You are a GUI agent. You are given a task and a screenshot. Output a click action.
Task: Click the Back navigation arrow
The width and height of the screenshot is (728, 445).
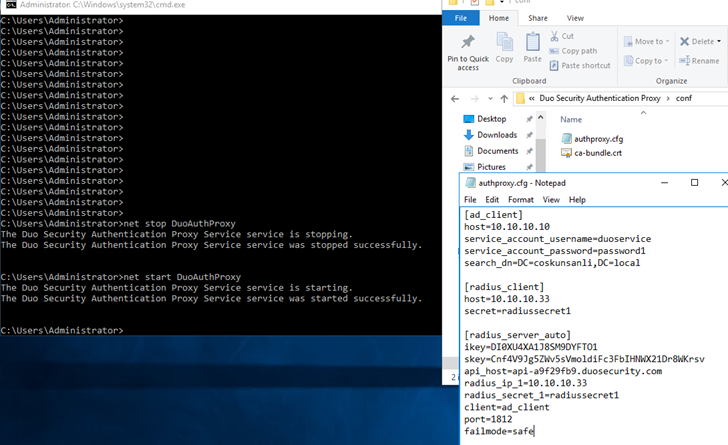[455, 98]
